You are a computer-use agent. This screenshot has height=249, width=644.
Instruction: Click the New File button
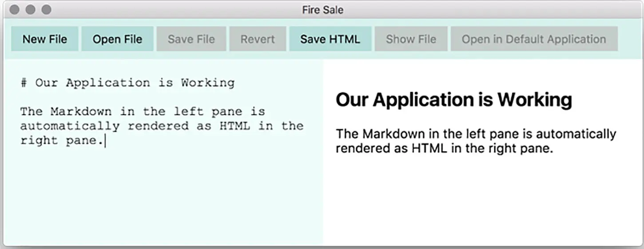pyautogui.click(x=44, y=39)
